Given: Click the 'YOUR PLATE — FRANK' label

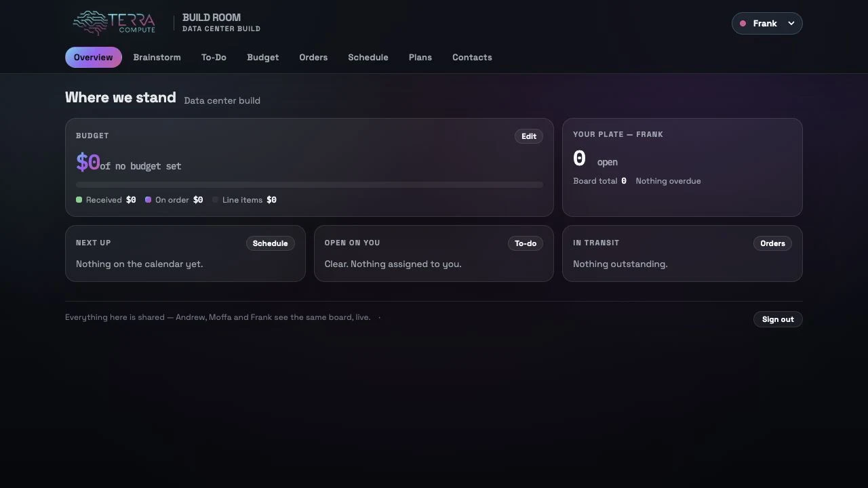Looking at the screenshot, I should click(618, 134).
